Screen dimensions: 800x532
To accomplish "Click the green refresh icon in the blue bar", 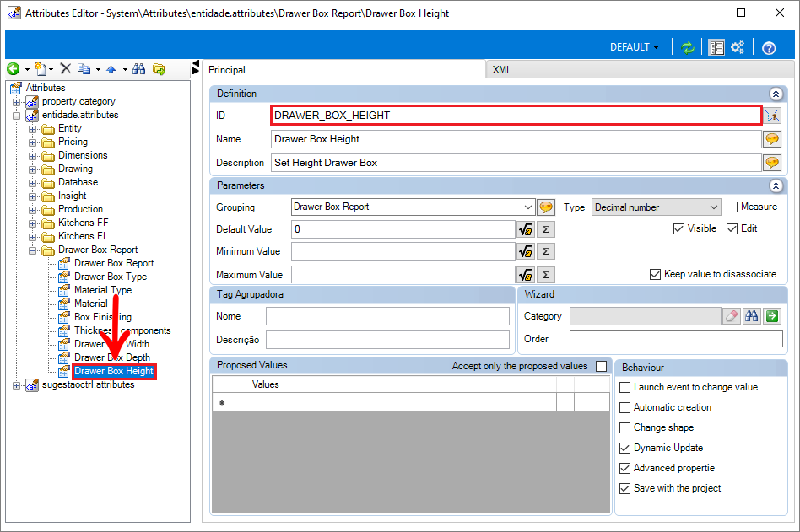I will 688,47.
